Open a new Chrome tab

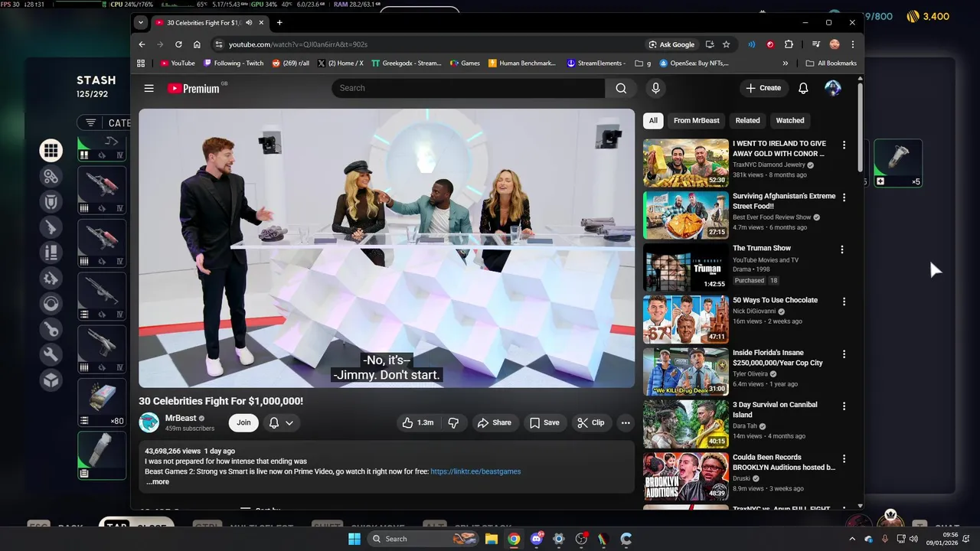click(279, 23)
